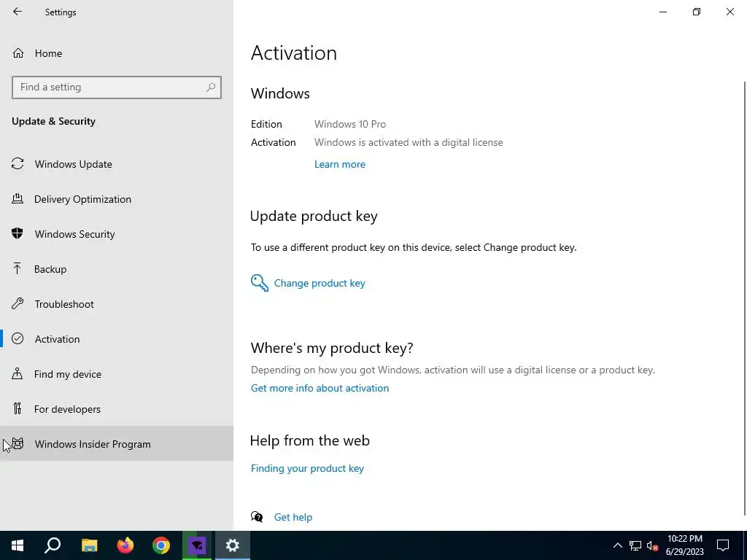Viewport: 747px width, 560px height.
Task: Select Find my device in the sidebar
Action: click(x=117, y=374)
